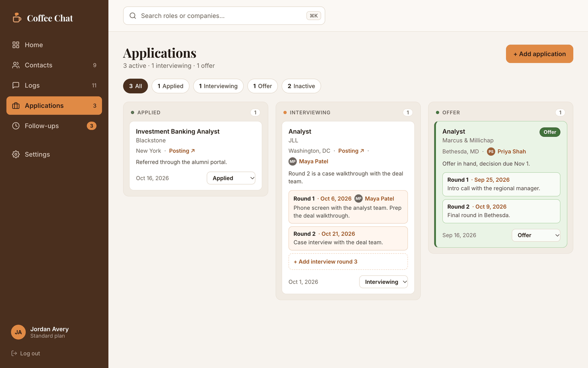Select the All filter tab
Screen dimensions: 588x368
pos(136,86)
